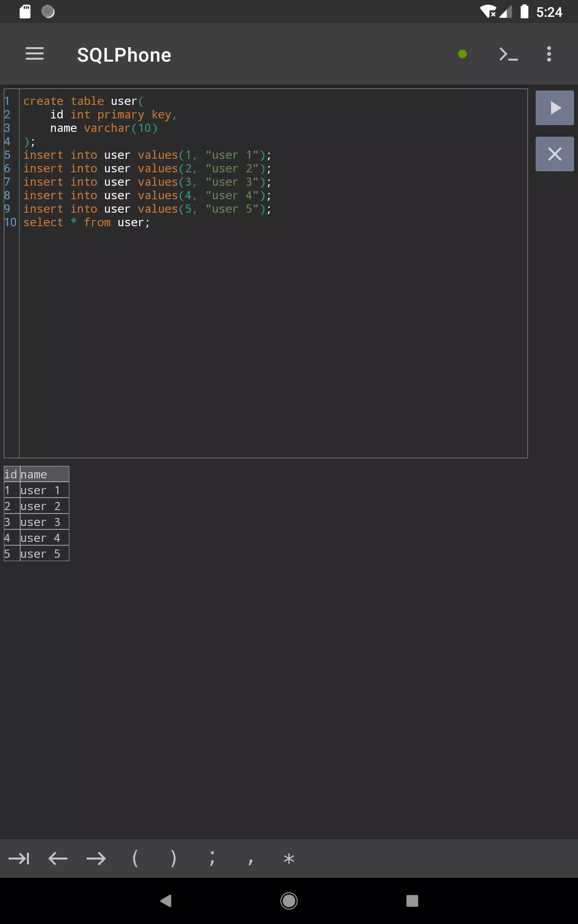Select result cell 'user 4'
Screen dimensions: 578x924
pos(44,538)
